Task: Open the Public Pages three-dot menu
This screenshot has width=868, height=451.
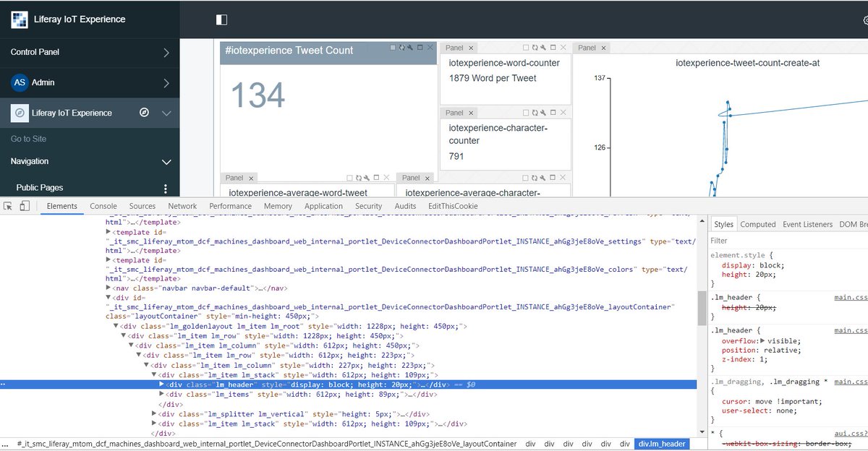Action: (x=165, y=189)
